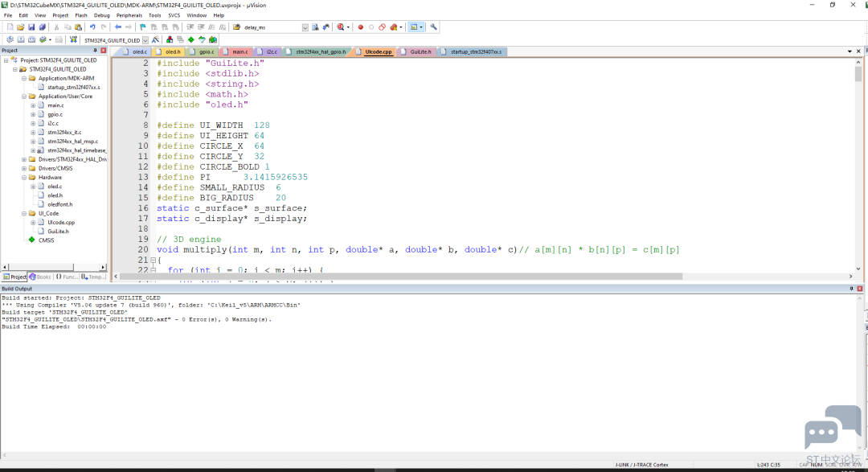Click the Manage Run-Time Environment green diamond icon

pyautogui.click(x=191, y=40)
